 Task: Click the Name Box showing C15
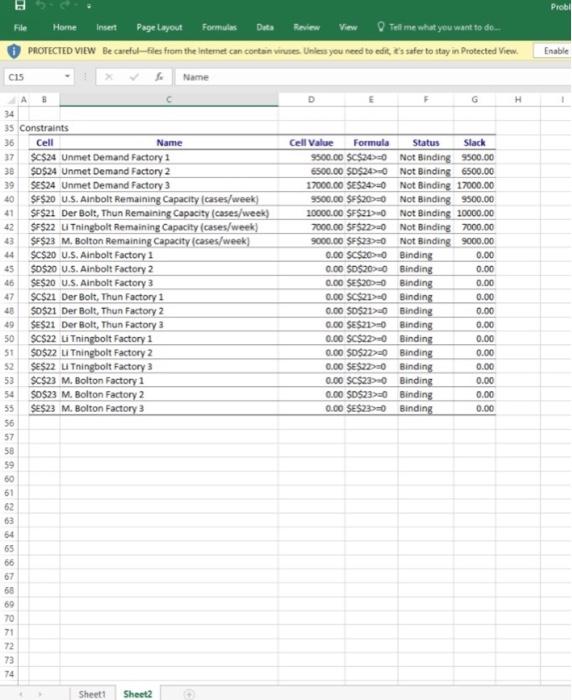click(x=33, y=77)
